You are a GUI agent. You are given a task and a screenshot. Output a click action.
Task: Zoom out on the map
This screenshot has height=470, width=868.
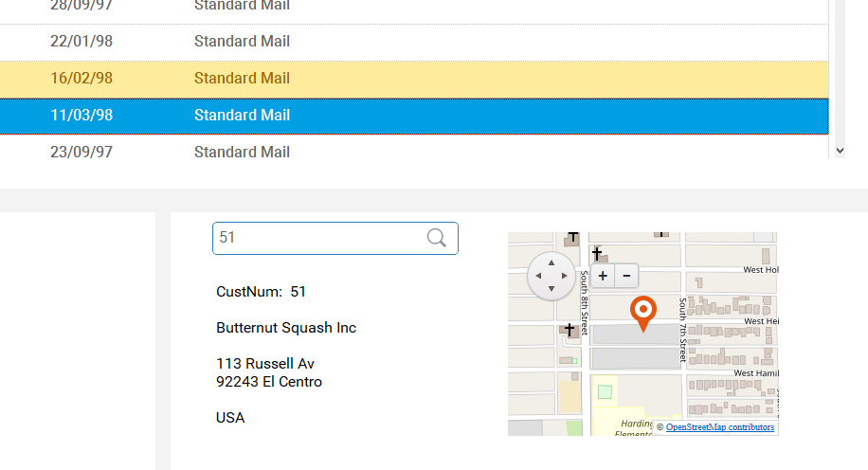[626, 276]
